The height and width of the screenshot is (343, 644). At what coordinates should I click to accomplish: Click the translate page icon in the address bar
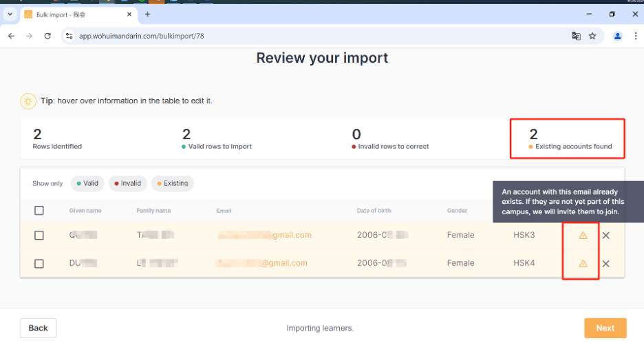(x=576, y=36)
